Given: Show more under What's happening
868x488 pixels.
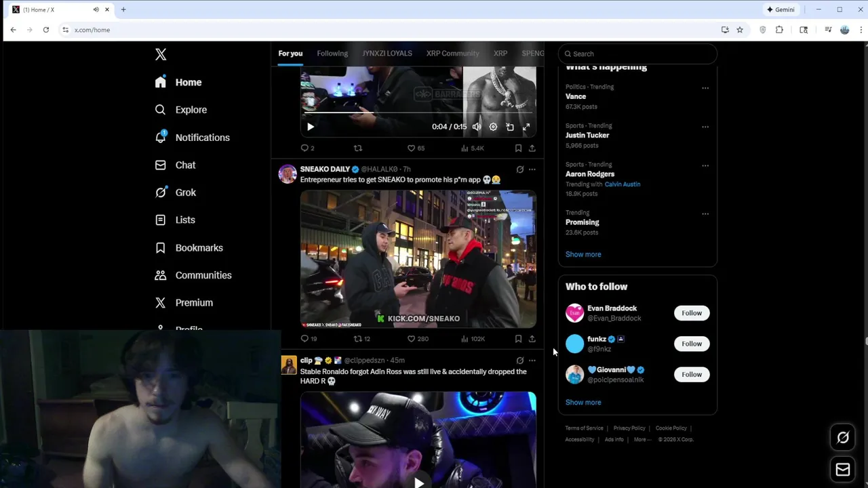Looking at the screenshot, I should [x=583, y=254].
